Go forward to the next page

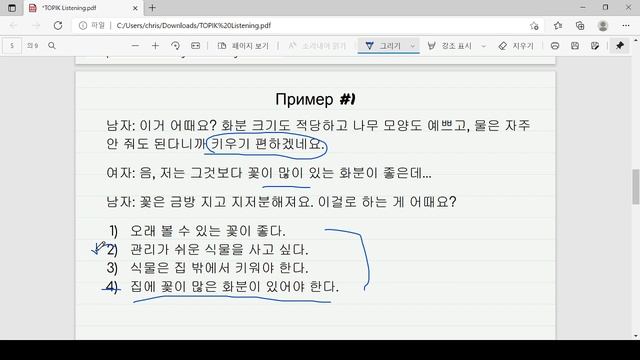(x=36, y=25)
